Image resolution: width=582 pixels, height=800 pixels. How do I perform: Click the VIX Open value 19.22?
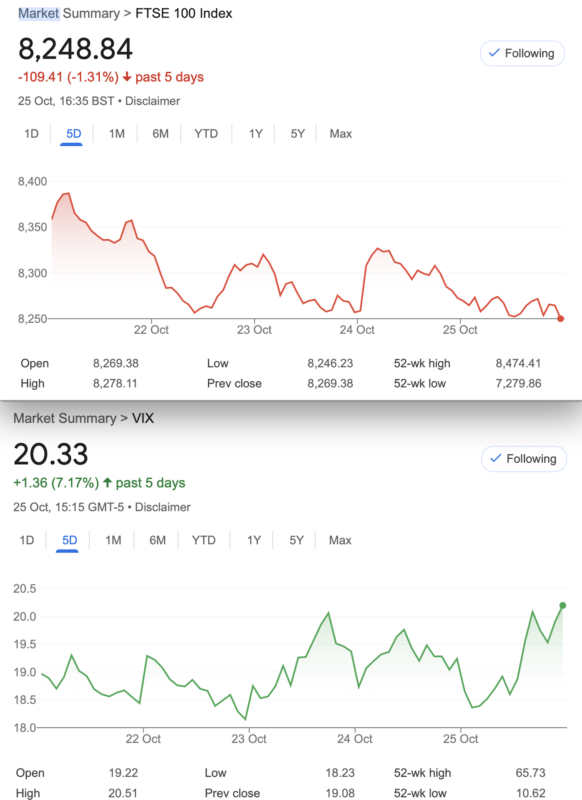(x=123, y=773)
